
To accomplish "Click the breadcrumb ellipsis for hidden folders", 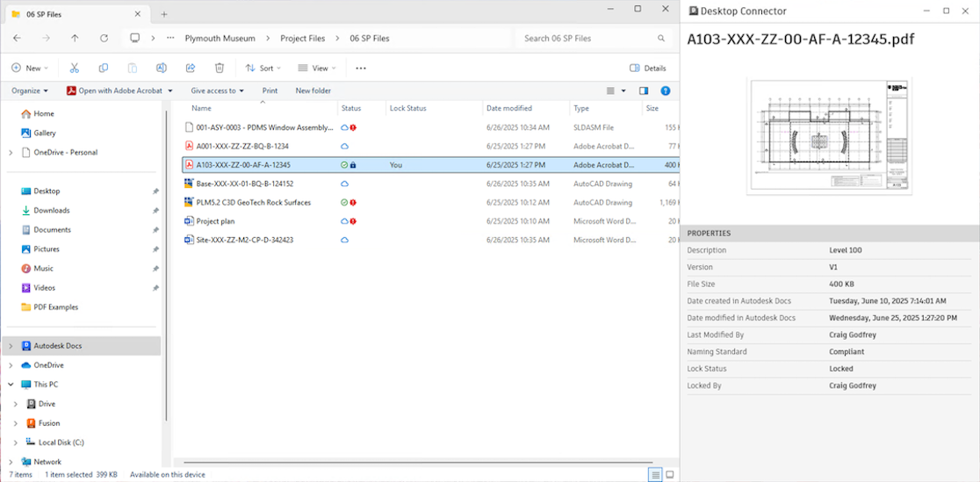I will coord(170,38).
